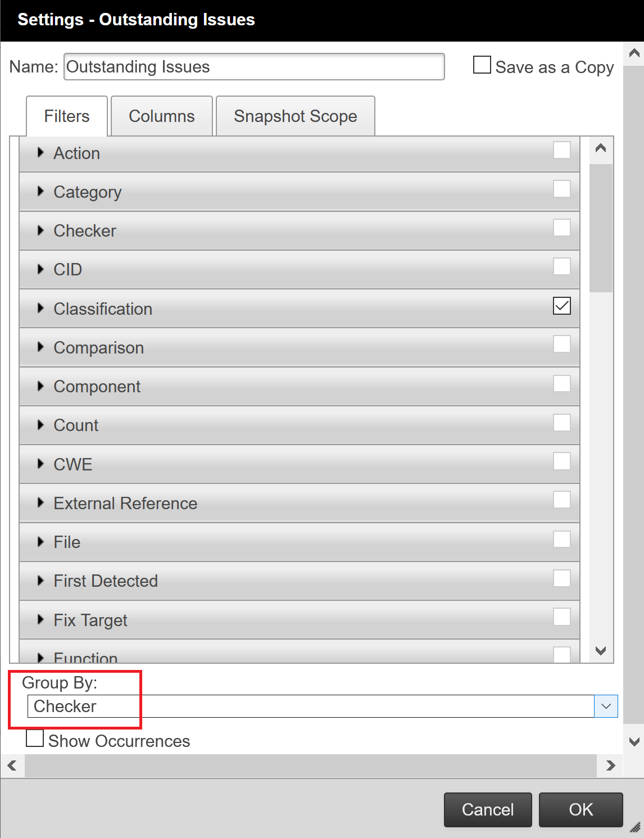
Task: Enable Save as a Copy
Action: click(482, 65)
